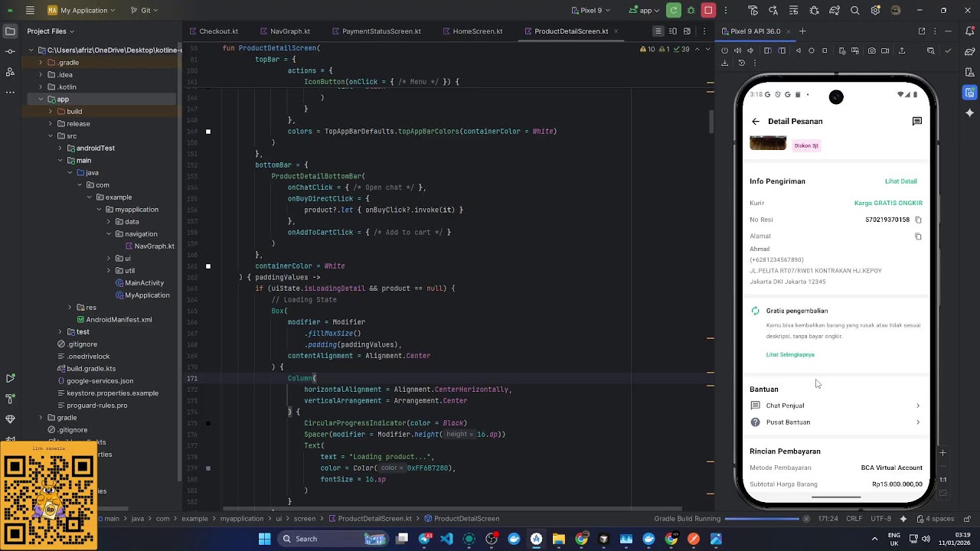Copy the Alamat address
Image resolution: width=980 pixels, height=551 pixels.
[918, 236]
